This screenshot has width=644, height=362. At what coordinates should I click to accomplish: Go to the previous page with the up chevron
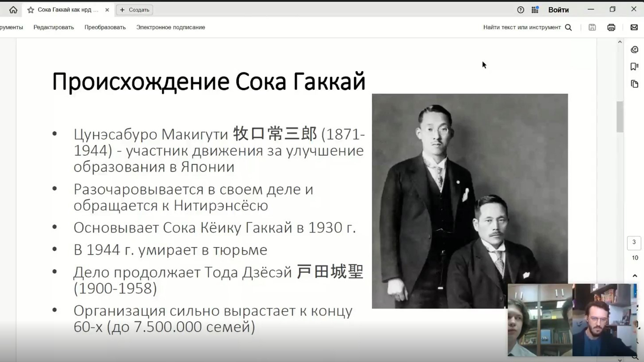[x=635, y=276]
